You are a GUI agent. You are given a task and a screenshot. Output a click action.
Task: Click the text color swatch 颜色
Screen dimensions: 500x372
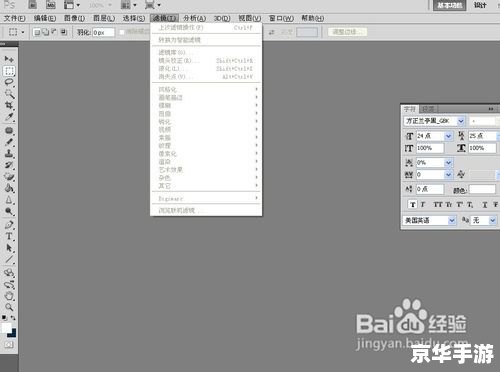click(x=482, y=190)
